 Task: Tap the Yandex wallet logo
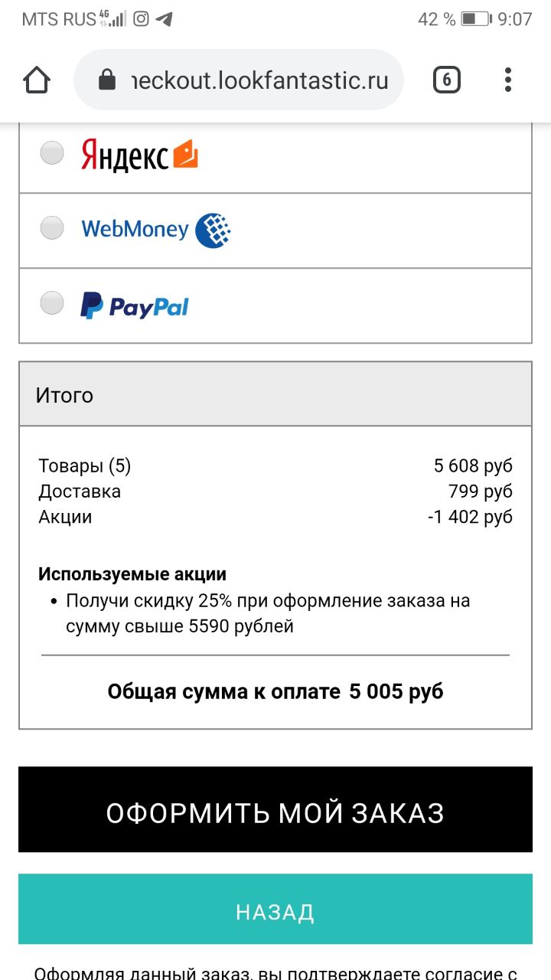185,154
